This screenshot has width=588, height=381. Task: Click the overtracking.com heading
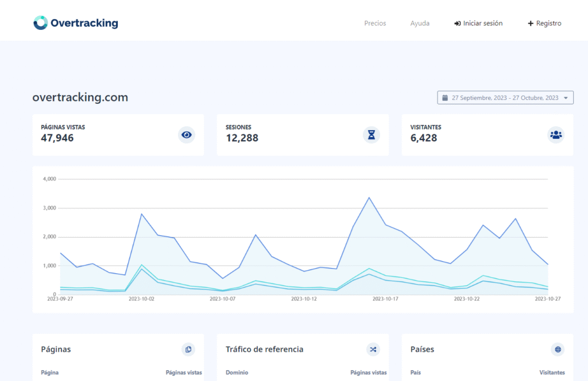[x=80, y=98]
